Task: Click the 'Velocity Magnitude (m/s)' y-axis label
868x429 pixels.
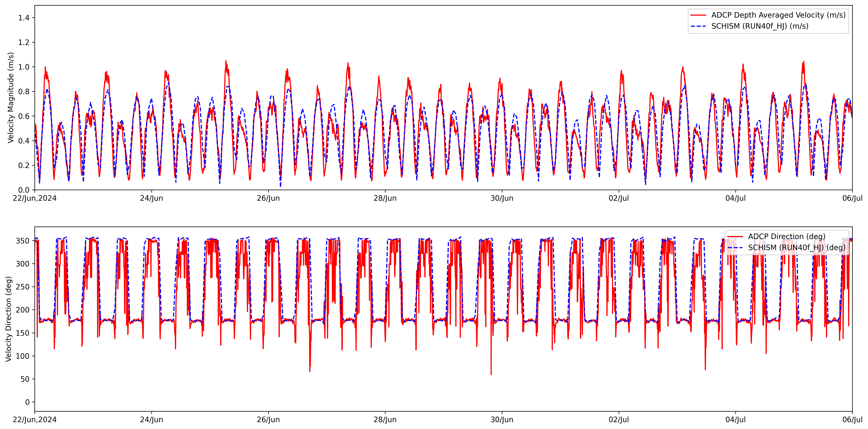Action: pos(11,98)
